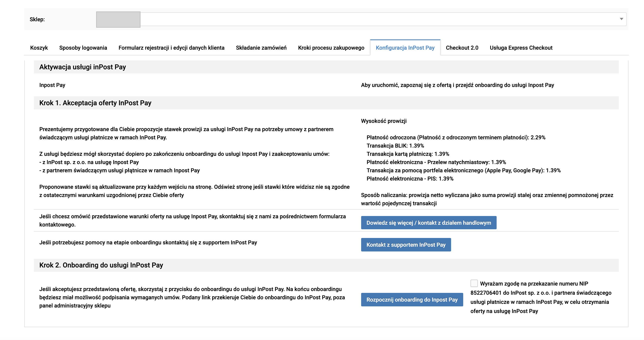Viewport: 644px width, 340px height.
Task: Click the 'Jeśli akceptujesz przedstawioną ofertę' paragraph
Action: tap(192, 297)
